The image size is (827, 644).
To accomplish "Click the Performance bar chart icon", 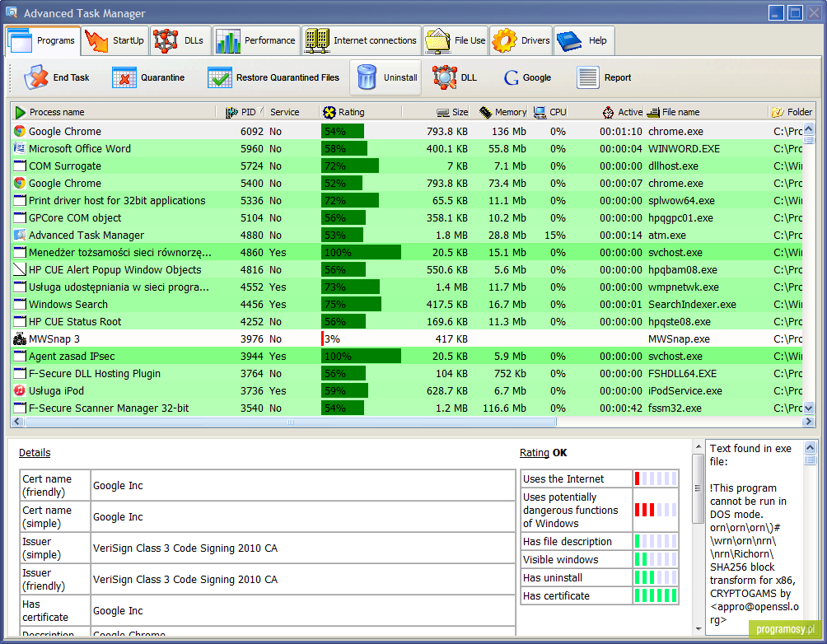I will click(x=228, y=40).
